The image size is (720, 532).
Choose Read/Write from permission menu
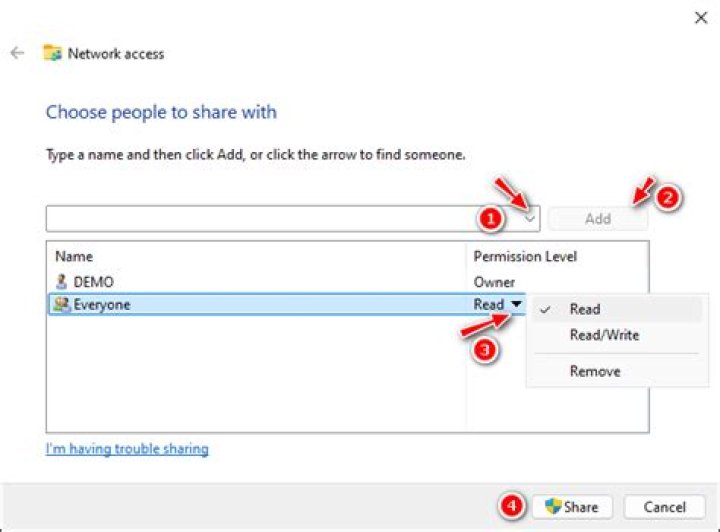click(604, 335)
